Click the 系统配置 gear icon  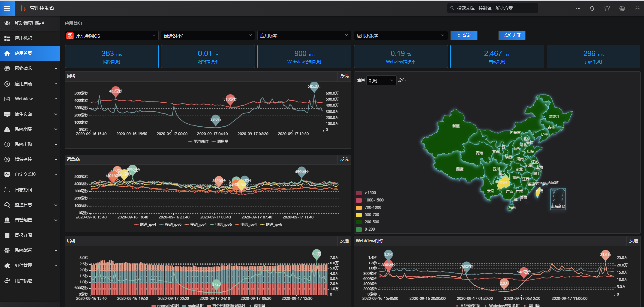(x=7, y=250)
